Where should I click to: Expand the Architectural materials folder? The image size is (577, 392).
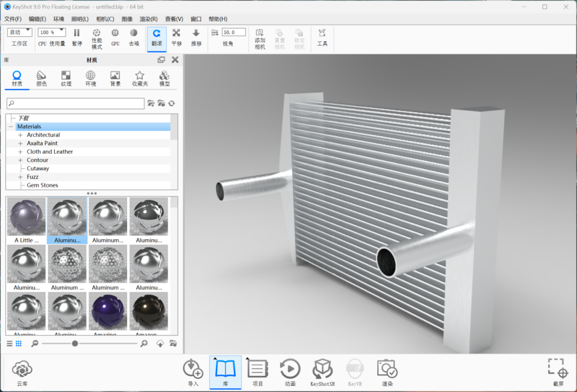[x=20, y=135]
